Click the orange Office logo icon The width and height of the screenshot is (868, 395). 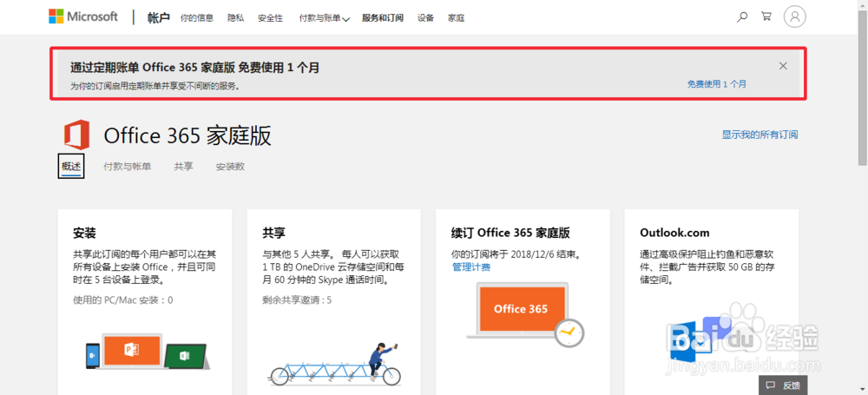tap(76, 134)
